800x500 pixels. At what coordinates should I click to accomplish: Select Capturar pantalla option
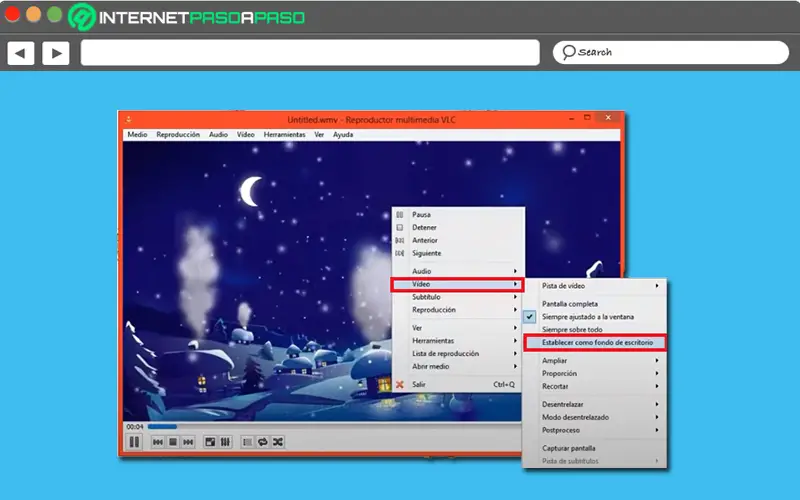[594, 448]
